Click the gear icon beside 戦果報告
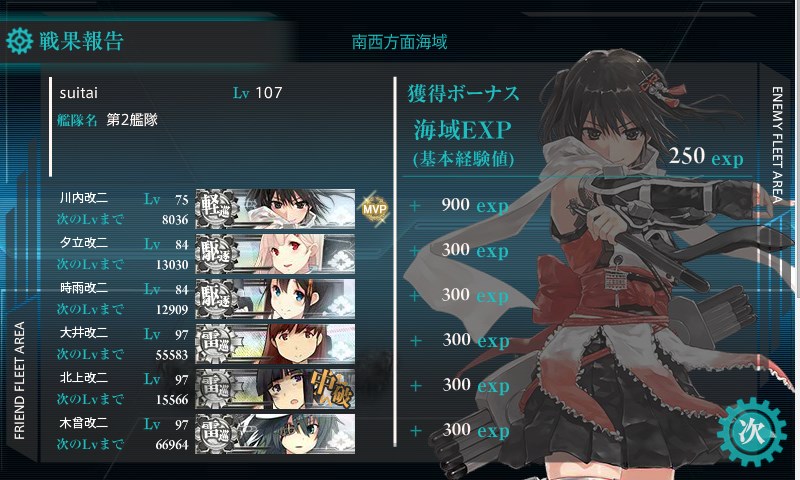 click(19, 41)
